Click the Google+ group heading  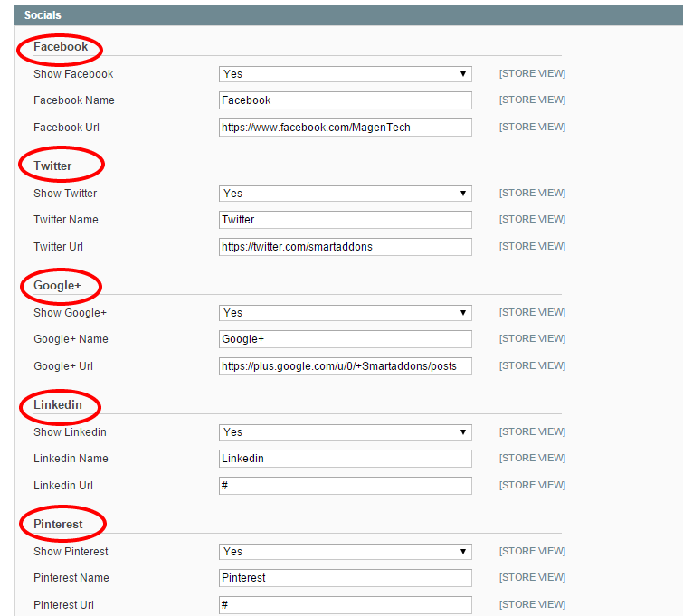pos(57,285)
